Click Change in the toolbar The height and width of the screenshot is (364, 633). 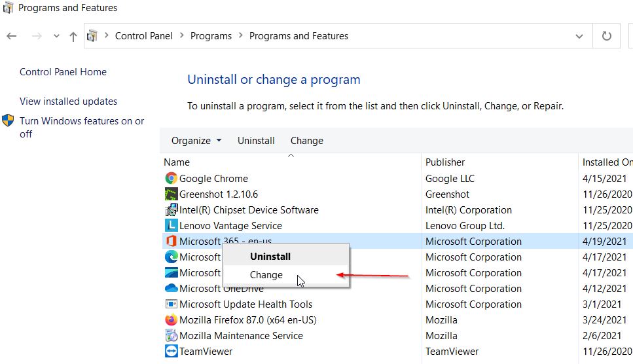307,141
